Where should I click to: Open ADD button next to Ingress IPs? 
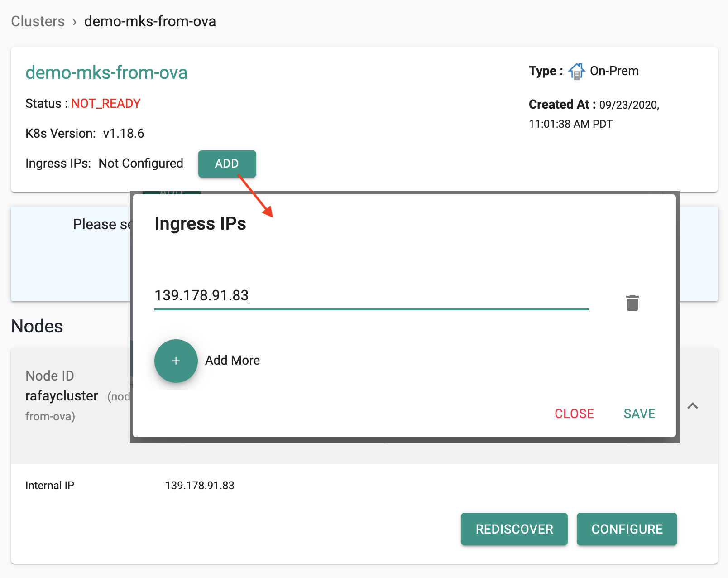tap(227, 164)
